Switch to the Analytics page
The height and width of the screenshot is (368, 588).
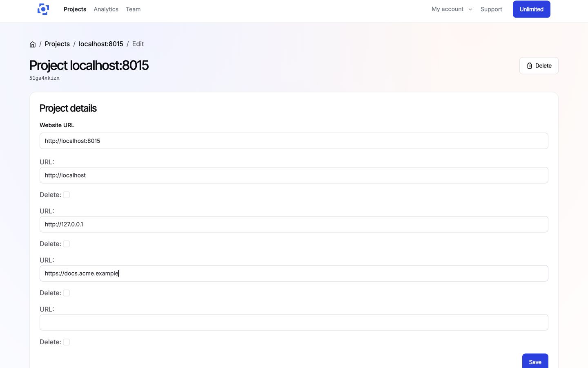point(106,9)
